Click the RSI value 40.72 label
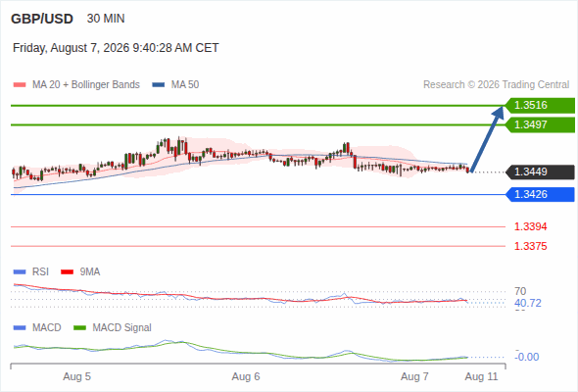 pyautogui.click(x=528, y=303)
